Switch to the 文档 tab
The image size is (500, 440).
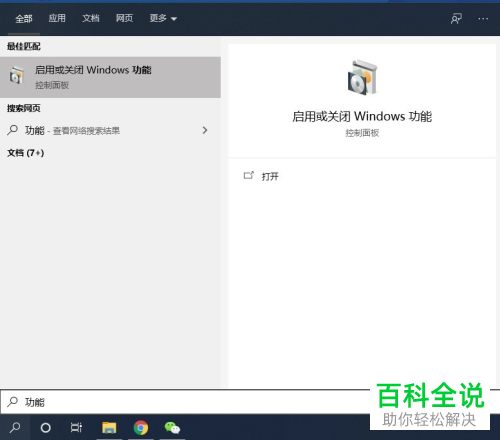click(x=91, y=18)
